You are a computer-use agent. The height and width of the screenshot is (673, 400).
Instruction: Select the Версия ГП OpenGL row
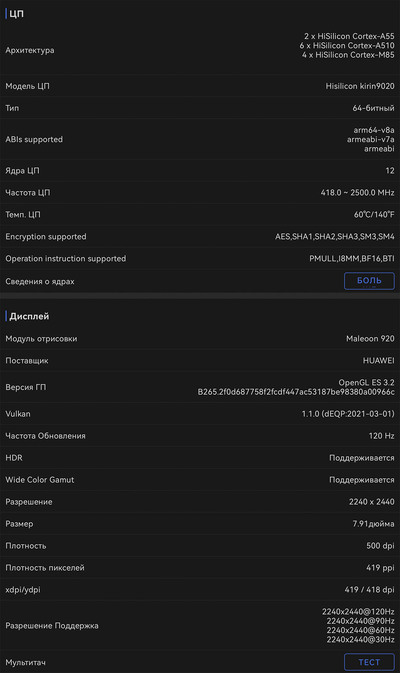[x=200, y=387]
